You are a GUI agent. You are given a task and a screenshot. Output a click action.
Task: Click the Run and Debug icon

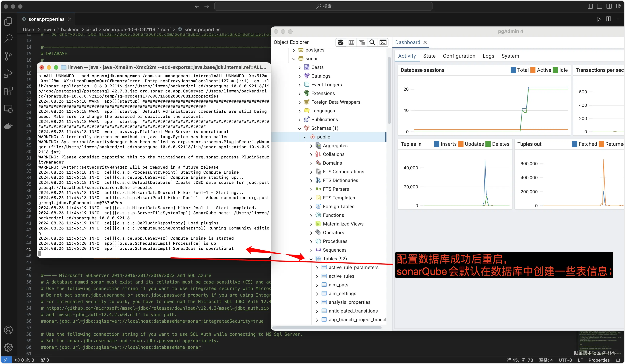[8, 73]
